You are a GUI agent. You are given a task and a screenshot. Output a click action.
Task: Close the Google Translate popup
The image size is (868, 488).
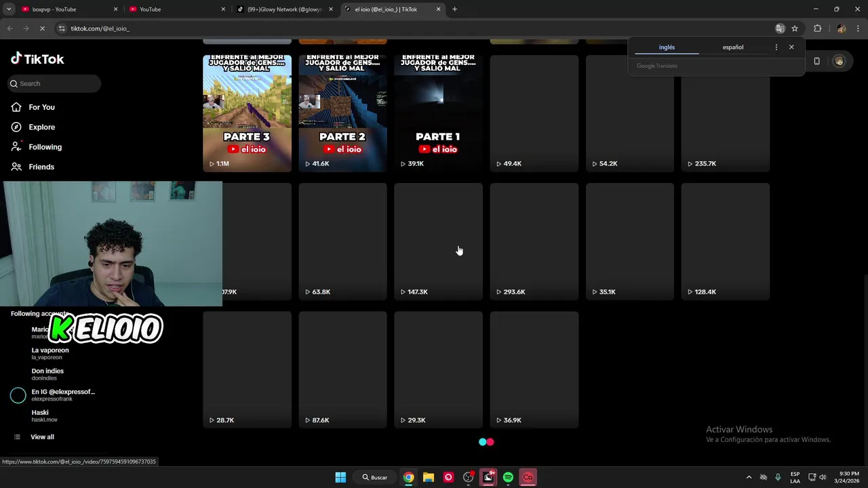(791, 47)
